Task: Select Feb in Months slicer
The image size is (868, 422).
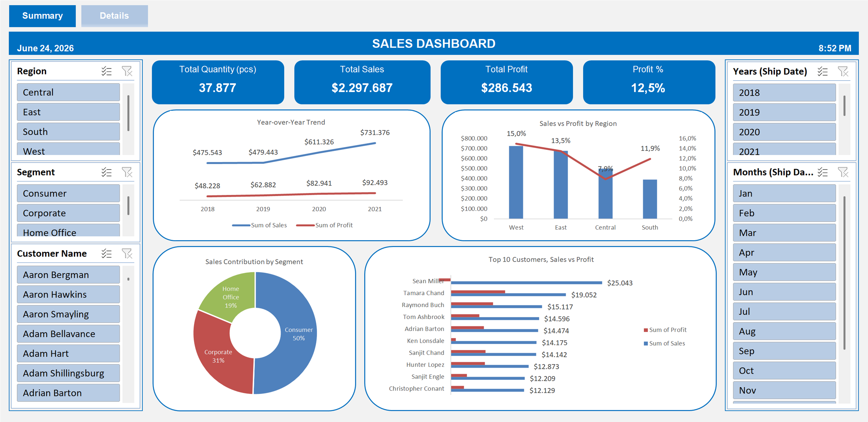Action: click(784, 213)
